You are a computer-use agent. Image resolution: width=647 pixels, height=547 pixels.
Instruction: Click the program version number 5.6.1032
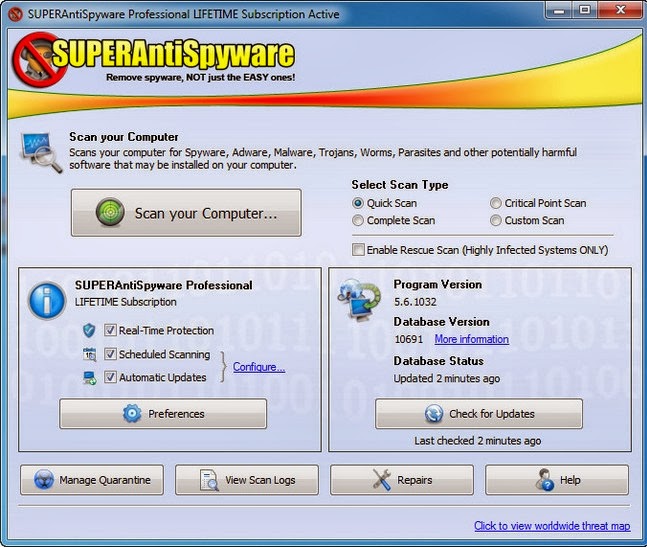click(x=415, y=302)
